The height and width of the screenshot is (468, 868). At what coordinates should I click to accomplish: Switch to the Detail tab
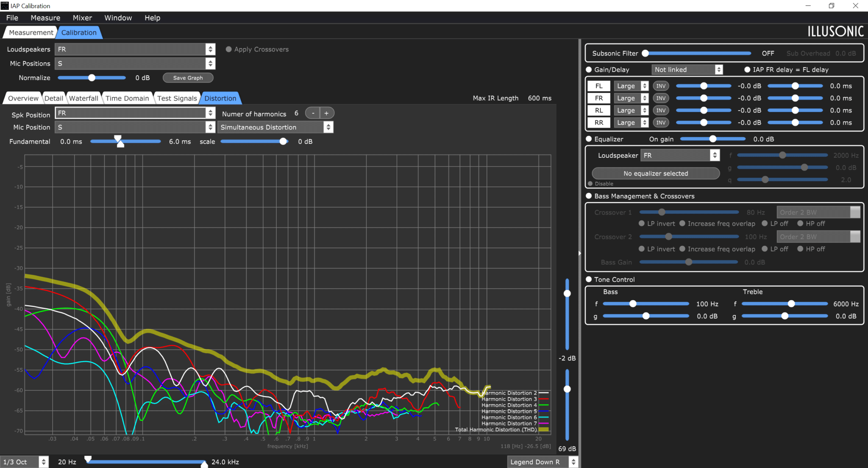pos(54,98)
